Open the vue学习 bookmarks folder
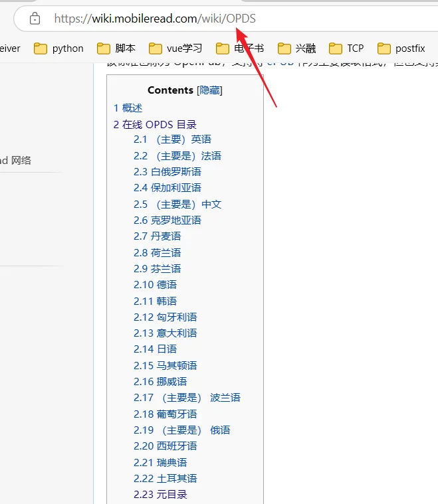 175,48
